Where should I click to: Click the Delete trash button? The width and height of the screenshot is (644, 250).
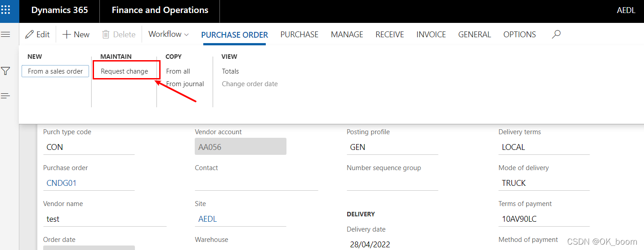[119, 34]
